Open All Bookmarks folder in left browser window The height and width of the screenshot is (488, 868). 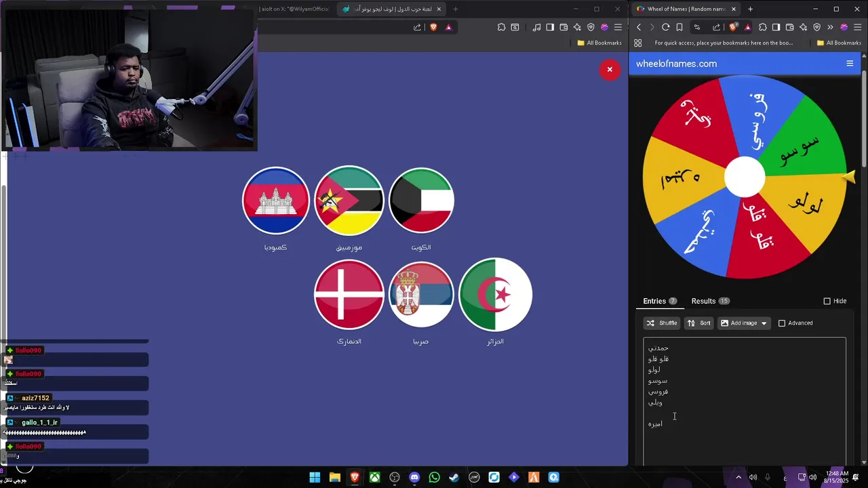[599, 43]
